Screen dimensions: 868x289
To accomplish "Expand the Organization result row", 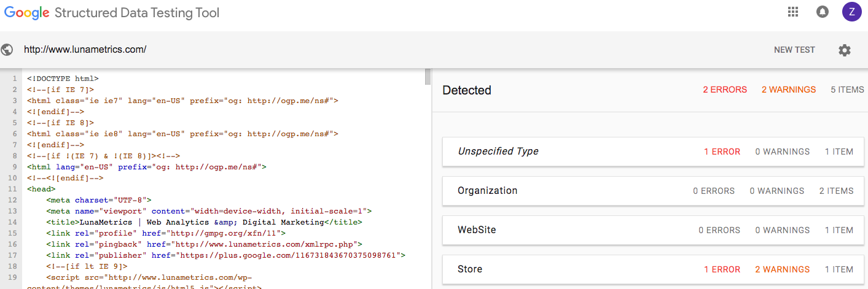I will [x=654, y=191].
